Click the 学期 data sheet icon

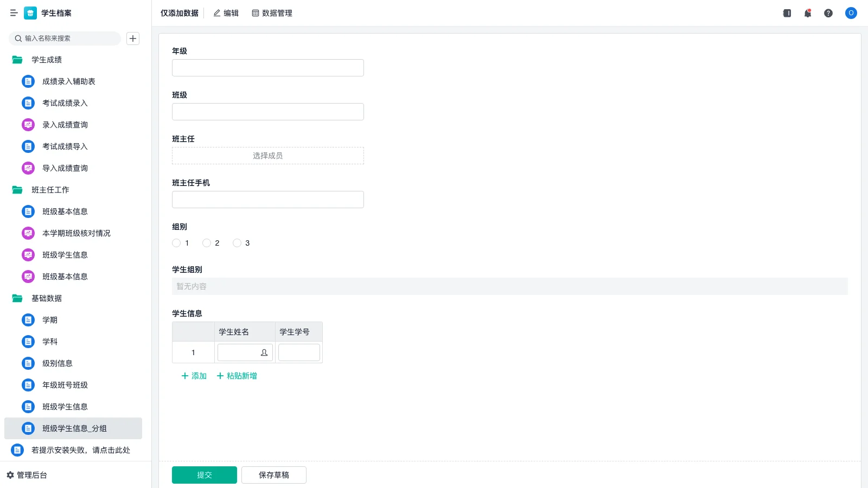pos(28,320)
